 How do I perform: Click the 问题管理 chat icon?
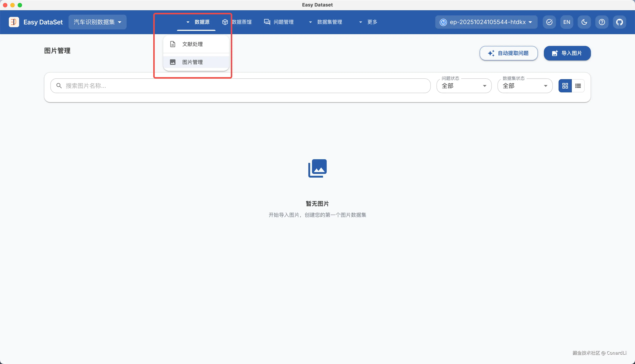(x=267, y=22)
